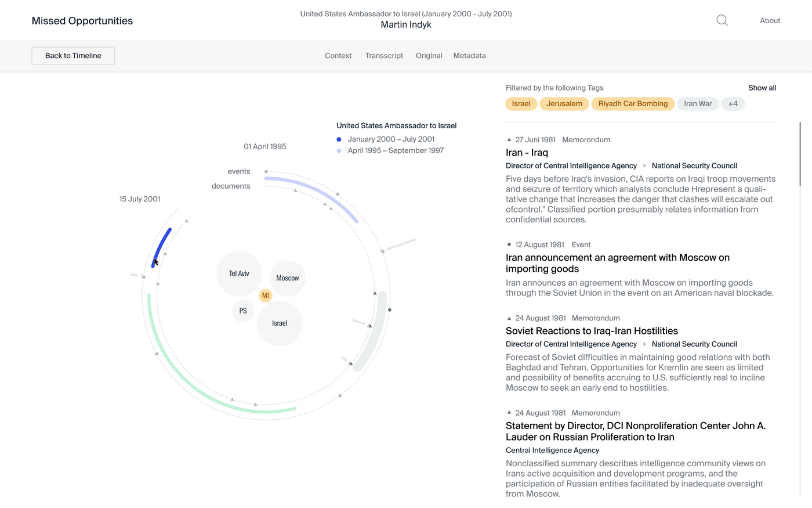Open the About page
This screenshot has height=508, width=812.
(x=770, y=21)
